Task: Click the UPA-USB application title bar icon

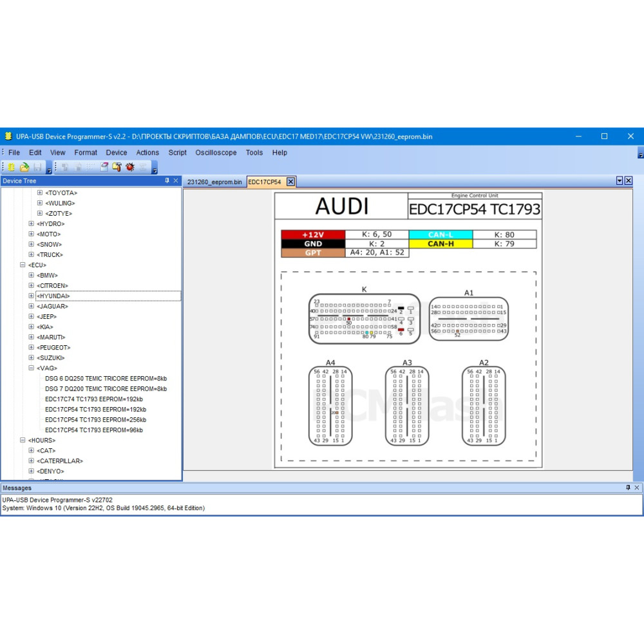Action: [x=8, y=137]
